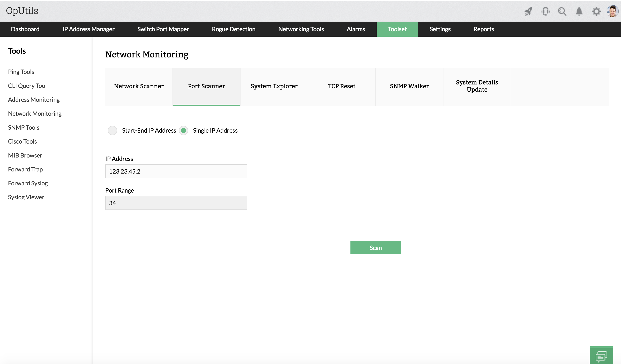Open the TCP Reset tab

pyautogui.click(x=342, y=86)
